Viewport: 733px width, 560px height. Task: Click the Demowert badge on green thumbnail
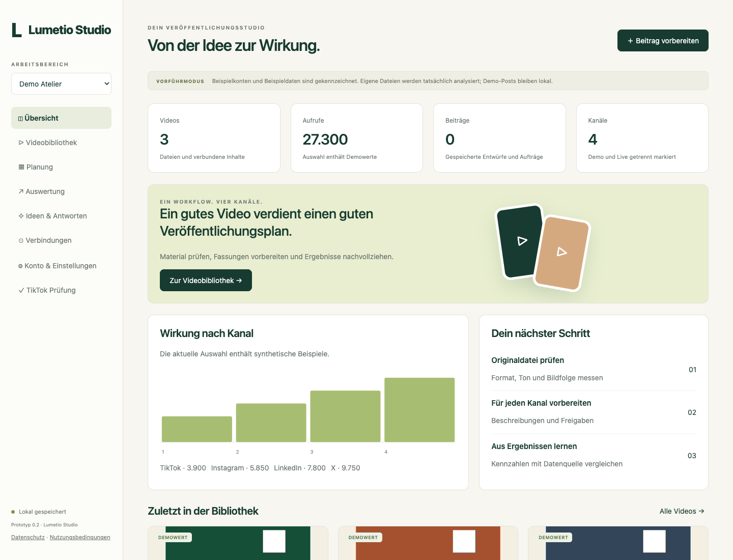coord(173,538)
